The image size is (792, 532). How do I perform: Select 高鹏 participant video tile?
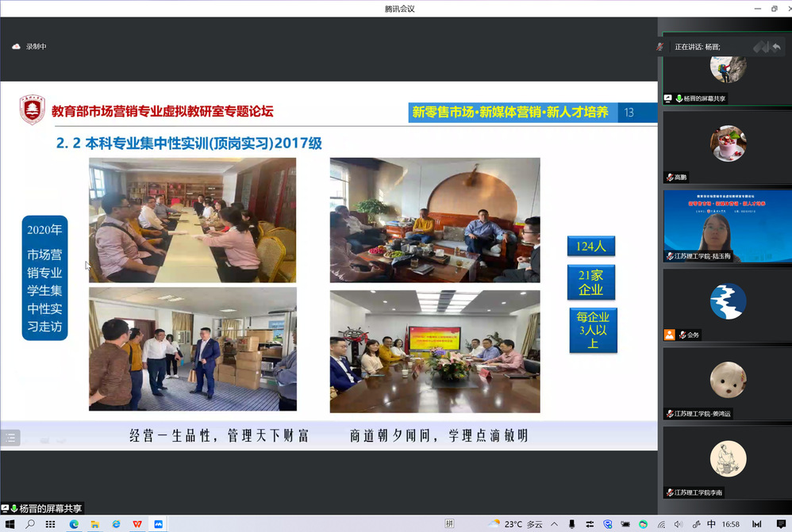coord(728,147)
